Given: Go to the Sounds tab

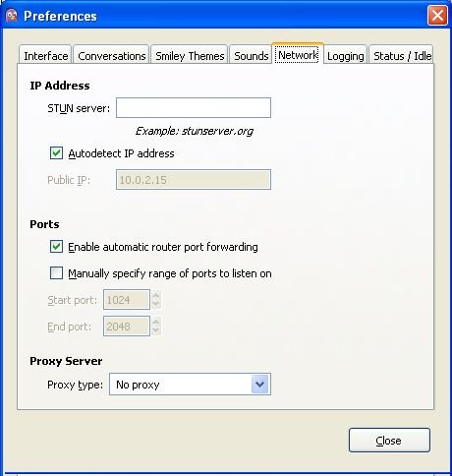Looking at the screenshot, I should pos(252,55).
